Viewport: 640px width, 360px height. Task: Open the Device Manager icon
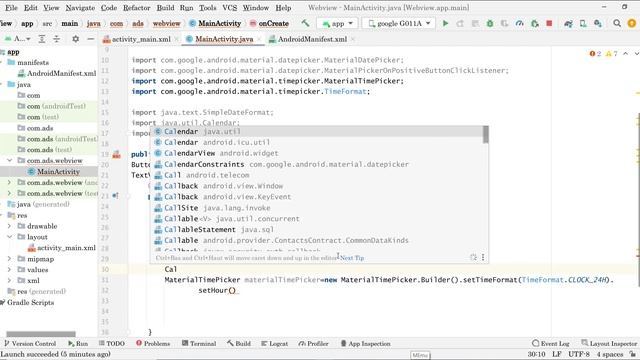[583, 23]
